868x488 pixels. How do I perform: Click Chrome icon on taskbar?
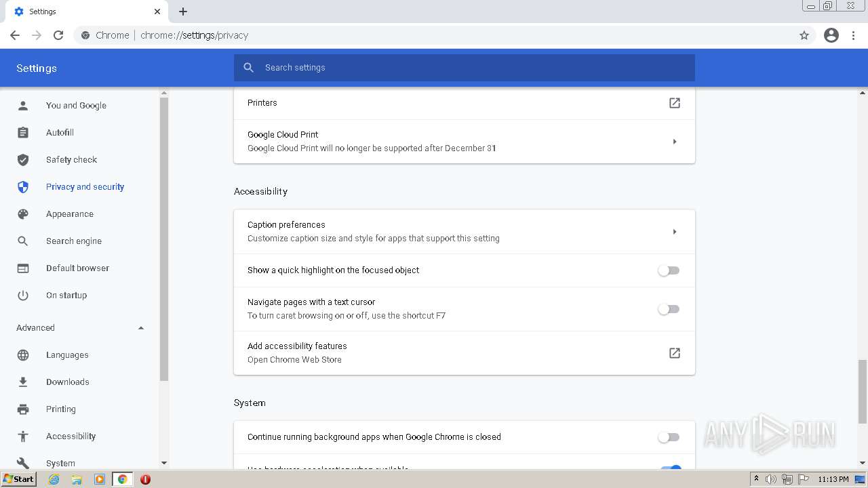click(122, 479)
